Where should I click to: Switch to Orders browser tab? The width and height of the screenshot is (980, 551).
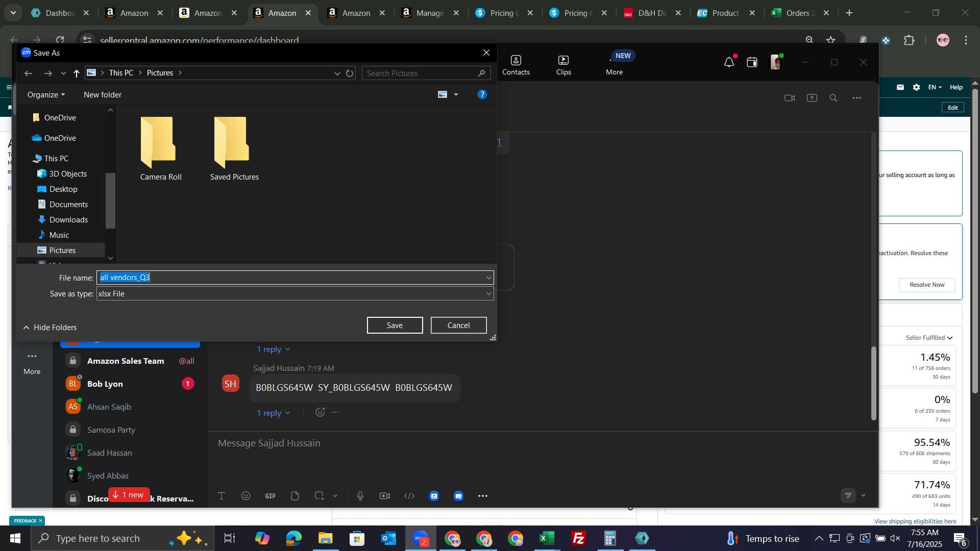pos(800,13)
